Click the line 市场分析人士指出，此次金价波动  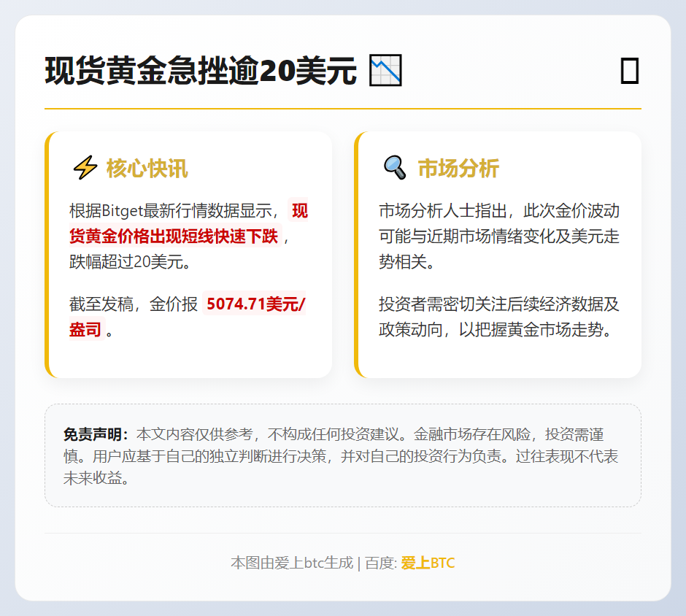pyautogui.click(x=499, y=211)
